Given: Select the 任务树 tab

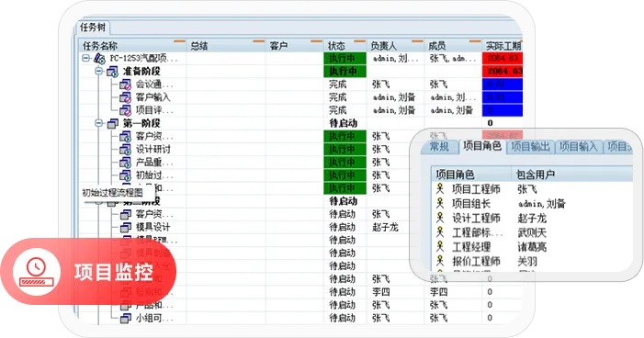Looking at the screenshot, I should [x=93, y=28].
